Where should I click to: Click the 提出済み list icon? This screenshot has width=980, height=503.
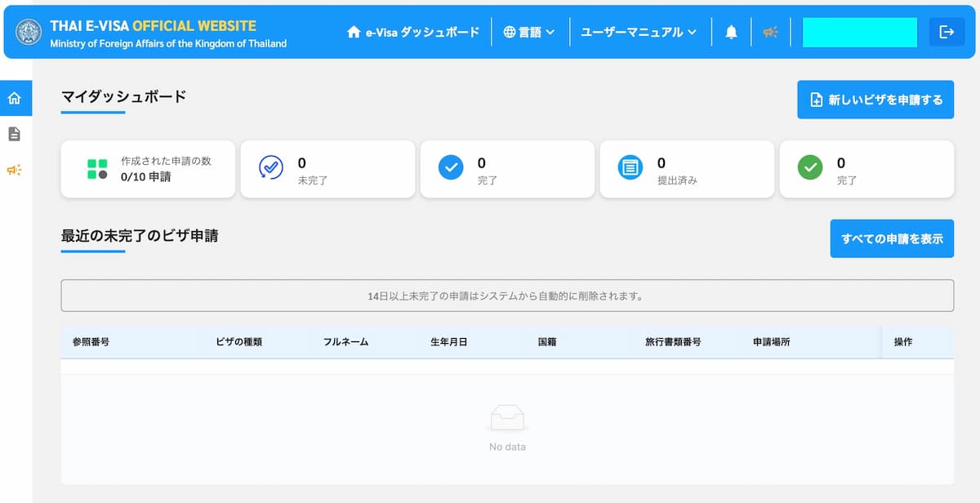tap(630, 167)
